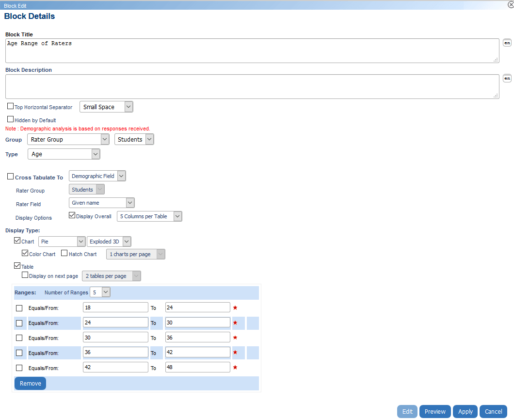Click into the Block Title text area
Screen dimensions: 514x420
pyautogui.click(x=252, y=51)
